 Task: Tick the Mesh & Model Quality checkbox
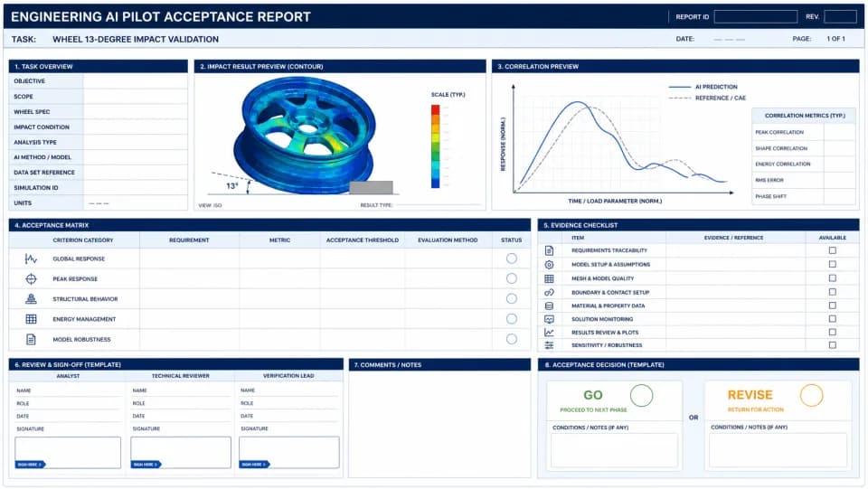pos(833,278)
